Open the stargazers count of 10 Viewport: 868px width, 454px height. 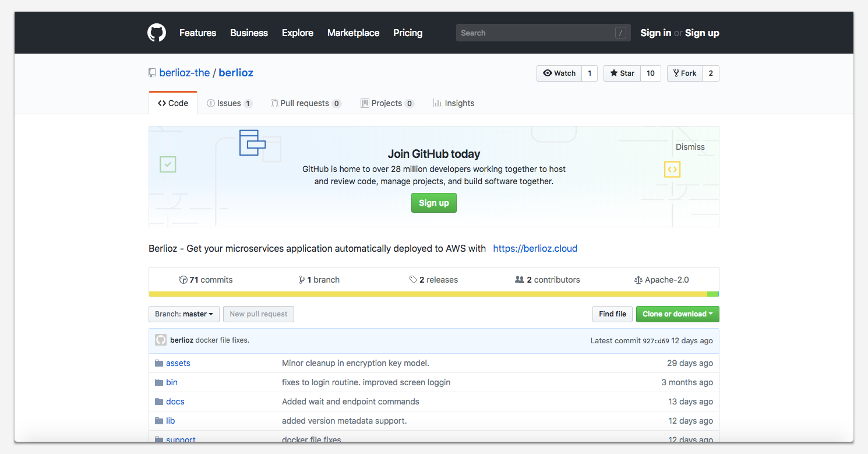click(x=651, y=73)
